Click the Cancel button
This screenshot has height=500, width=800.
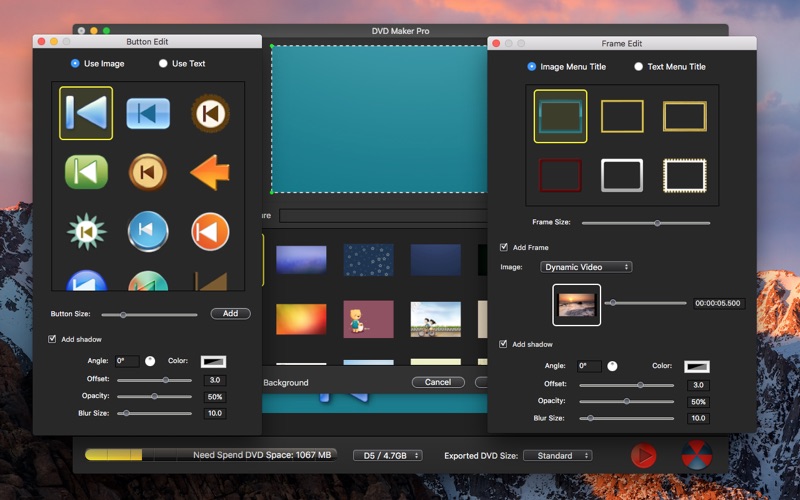tap(438, 382)
